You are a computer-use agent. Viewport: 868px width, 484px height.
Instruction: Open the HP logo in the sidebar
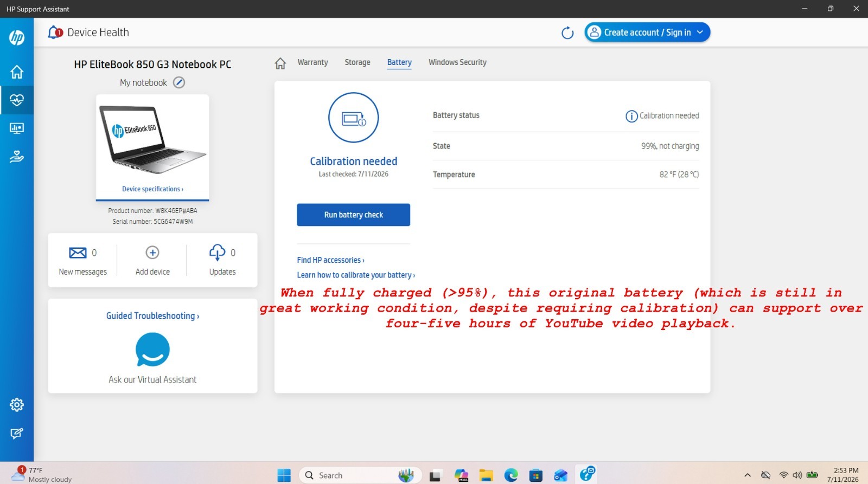tap(17, 37)
